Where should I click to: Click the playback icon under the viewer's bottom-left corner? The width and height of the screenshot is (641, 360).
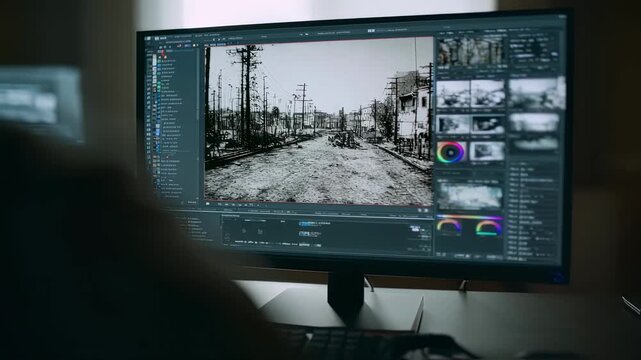click(208, 203)
